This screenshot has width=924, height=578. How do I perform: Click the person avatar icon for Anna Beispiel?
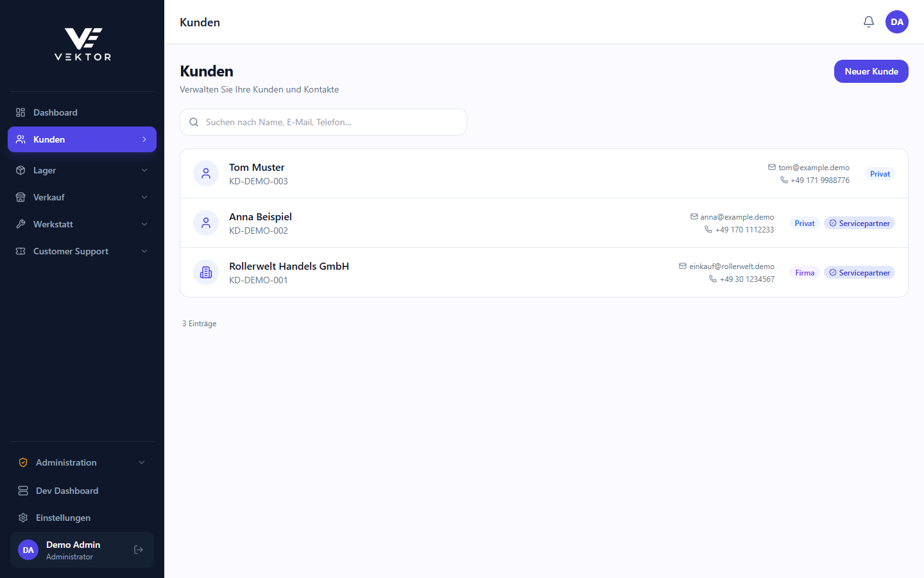coord(206,223)
